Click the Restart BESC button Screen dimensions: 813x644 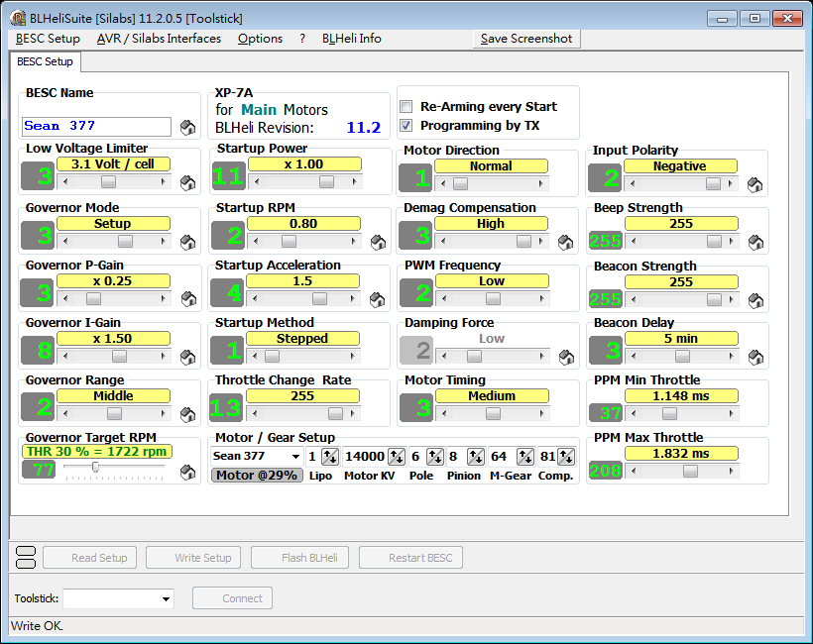tap(410, 558)
